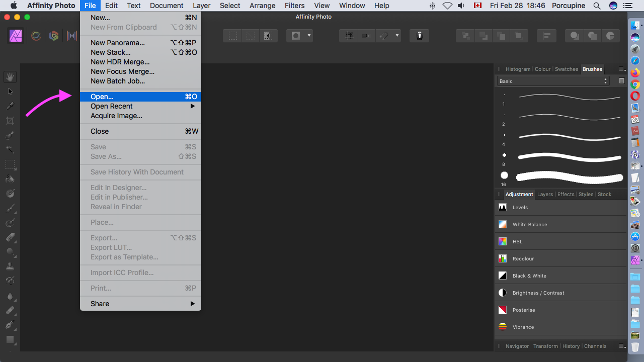Select the Pen tool
This screenshot has height=362, width=644.
[10, 325]
